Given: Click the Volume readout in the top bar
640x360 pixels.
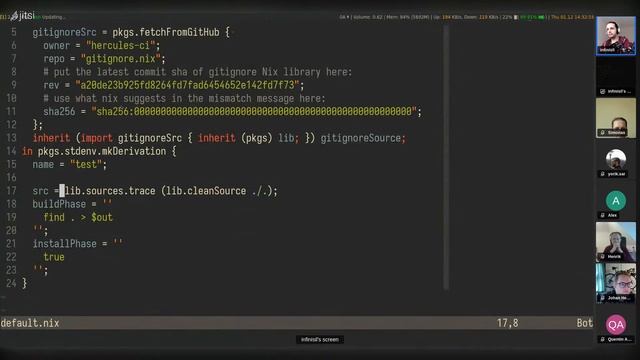Looking at the screenshot, I should point(367,17).
